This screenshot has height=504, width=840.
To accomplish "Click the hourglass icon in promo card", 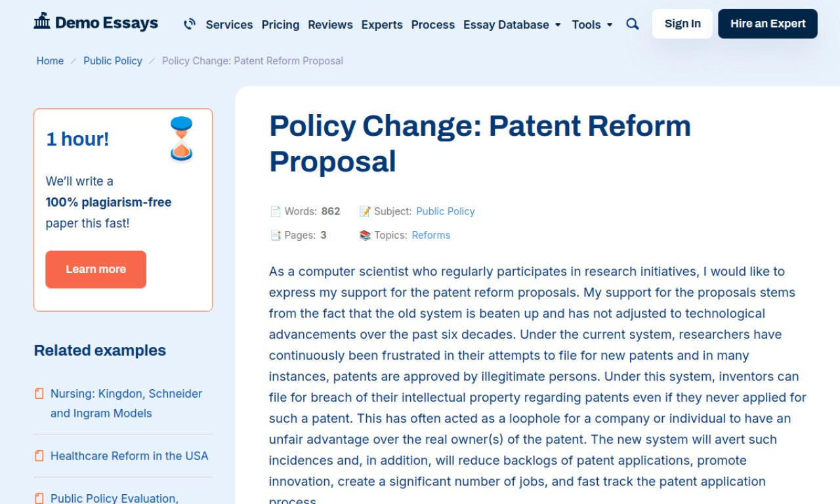I will coord(181,139).
